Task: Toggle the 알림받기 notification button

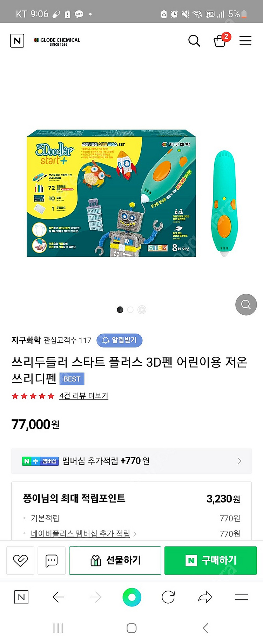Action: coord(120,340)
